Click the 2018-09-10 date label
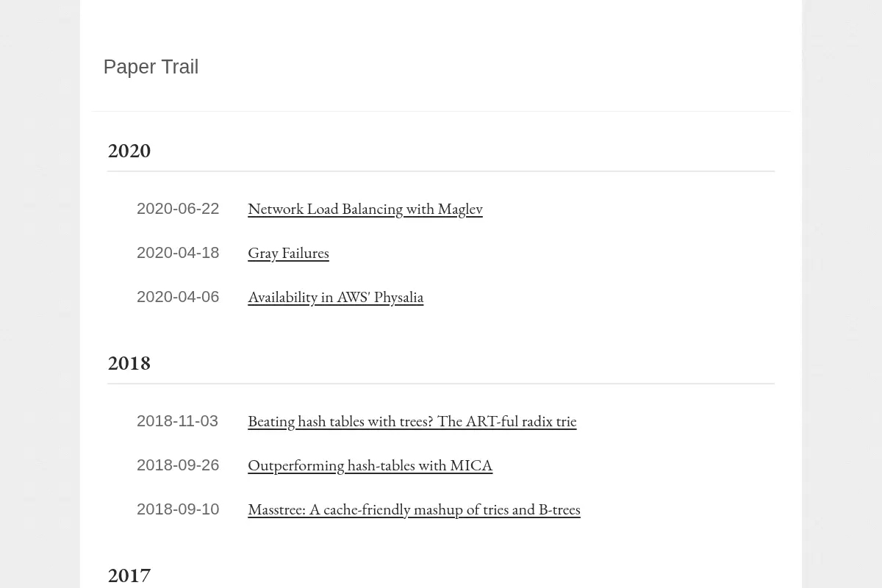 tap(178, 509)
